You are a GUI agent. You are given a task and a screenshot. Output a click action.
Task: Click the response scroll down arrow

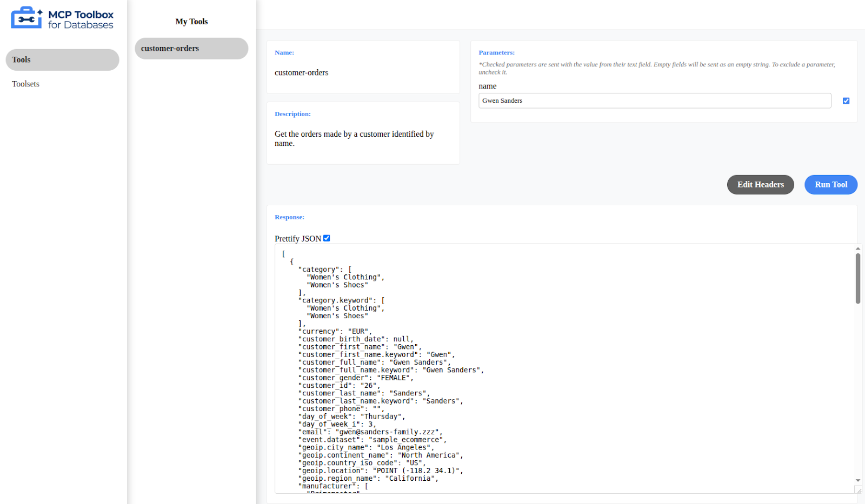tap(858, 480)
